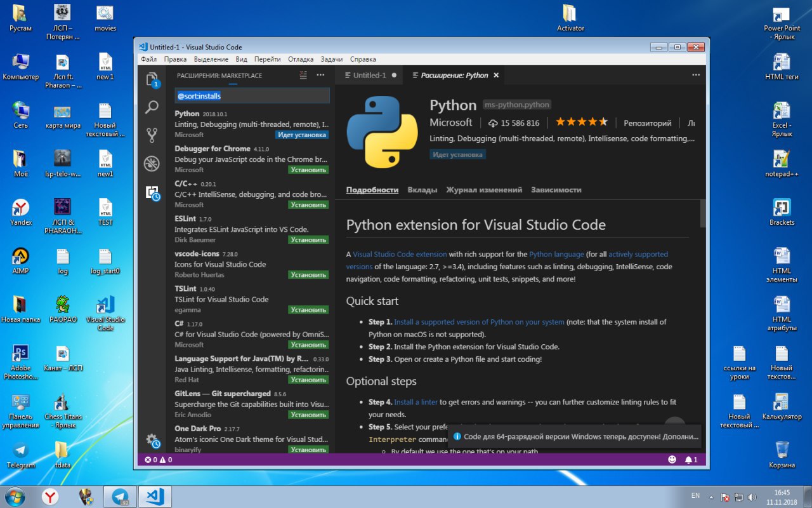
Task: Clear extensions search results icon
Action: coord(303,76)
